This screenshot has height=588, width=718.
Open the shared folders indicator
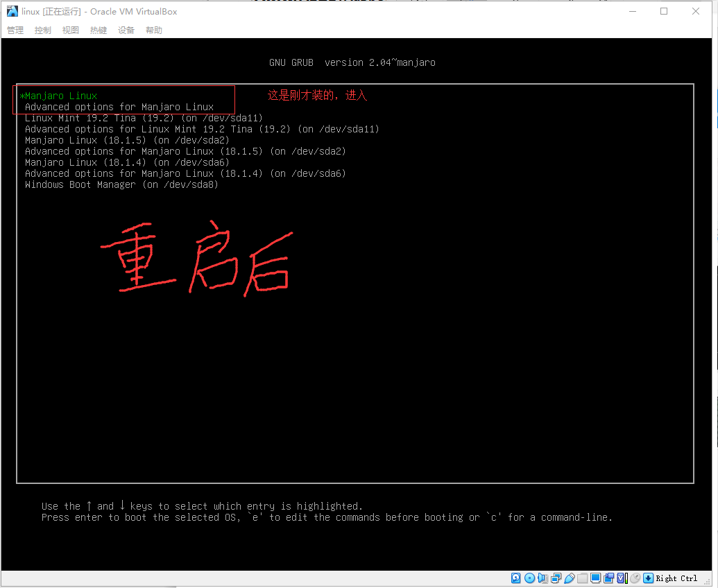pyautogui.click(x=582, y=578)
